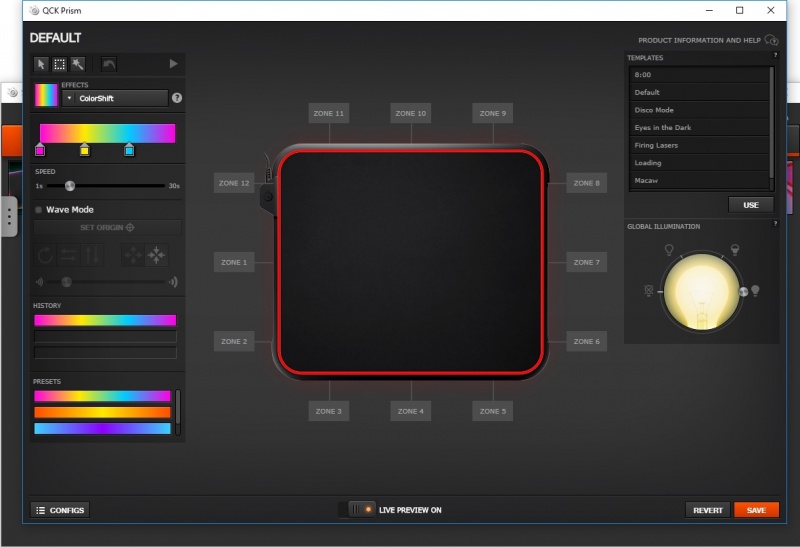Click the horizontal wave direction icon
This screenshot has width=800, height=547.
pos(68,255)
